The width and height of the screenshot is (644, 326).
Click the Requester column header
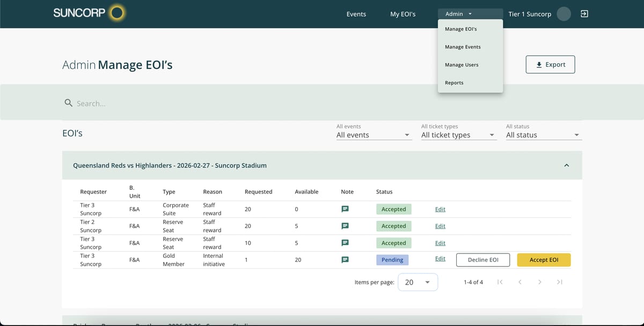[93, 192]
